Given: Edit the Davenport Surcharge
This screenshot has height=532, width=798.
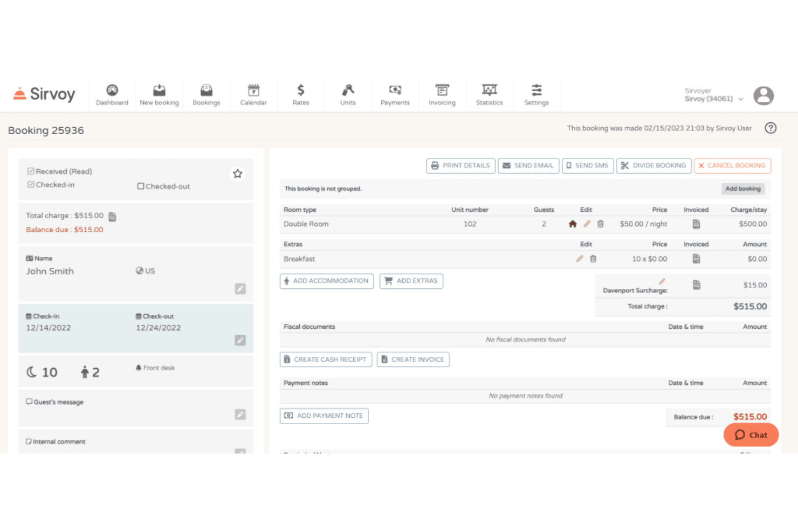Looking at the screenshot, I should pyautogui.click(x=662, y=281).
